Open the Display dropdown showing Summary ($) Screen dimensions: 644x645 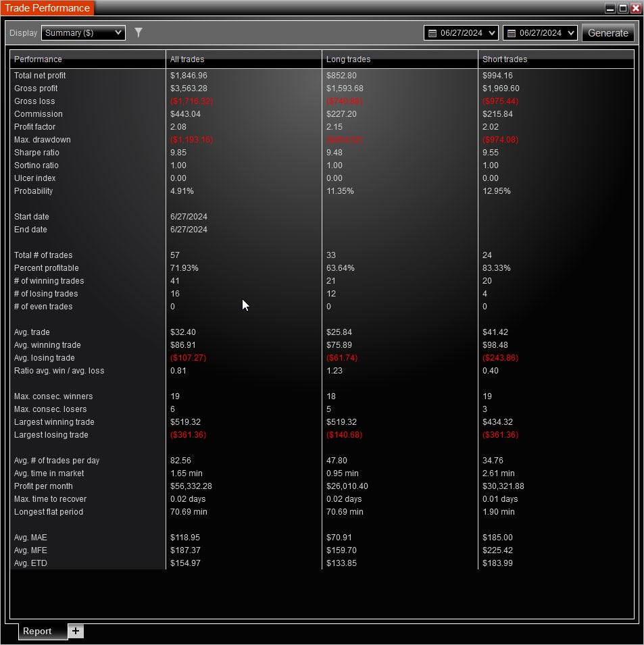pos(82,32)
